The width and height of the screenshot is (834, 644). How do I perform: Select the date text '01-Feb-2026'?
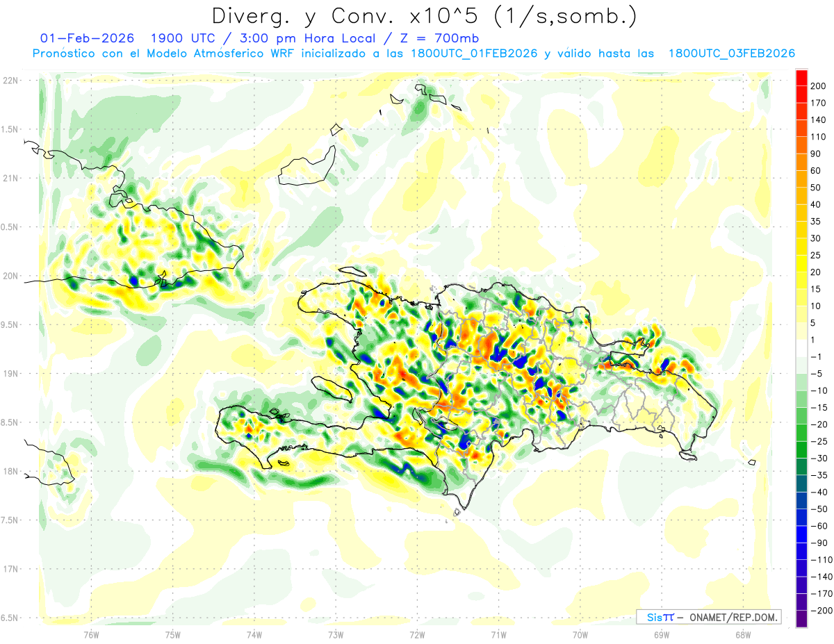point(87,38)
